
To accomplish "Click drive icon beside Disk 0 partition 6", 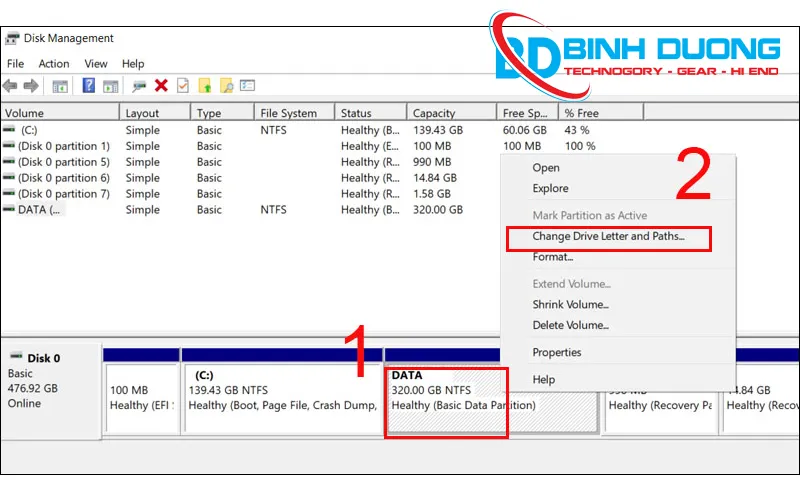I will tap(9, 177).
